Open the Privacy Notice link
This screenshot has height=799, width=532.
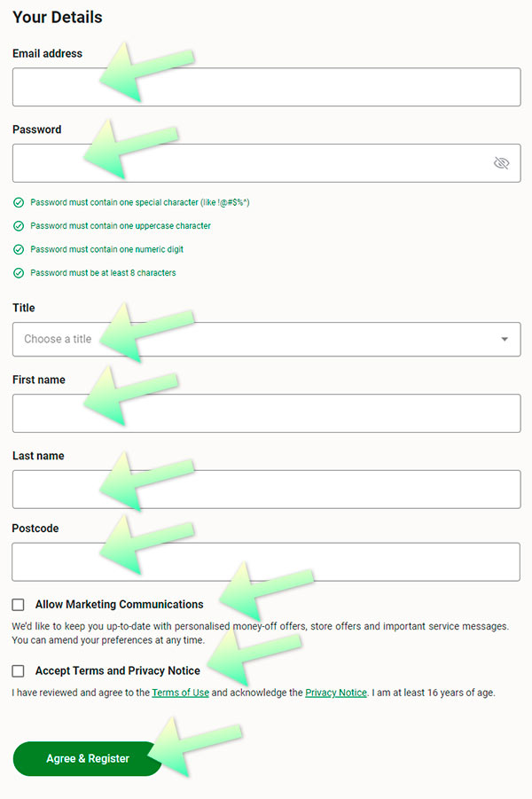(x=336, y=693)
